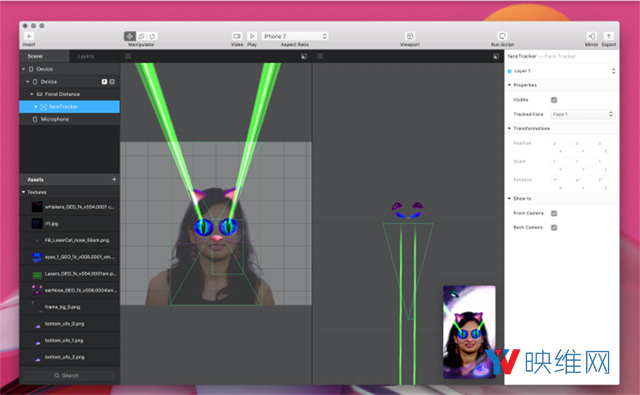Switch to the Layers tab
This screenshot has width=640, height=395.
(x=86, y=56)
